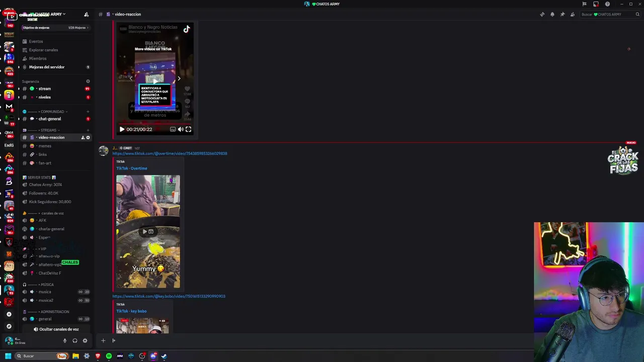
Task: Toggle mute on TikTok embedded video
Action: click(x=181, y=129)
